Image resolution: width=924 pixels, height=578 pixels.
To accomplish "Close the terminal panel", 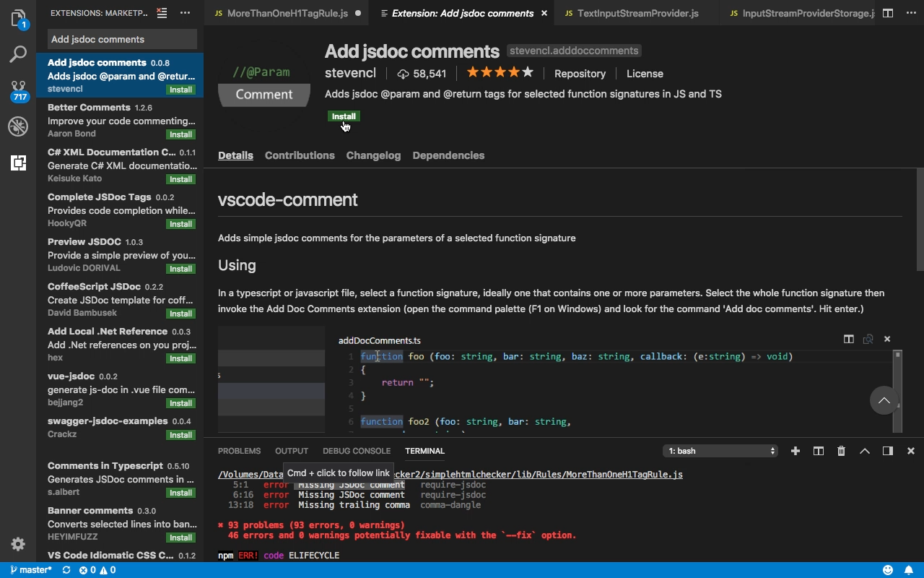I will coord(911,451).
